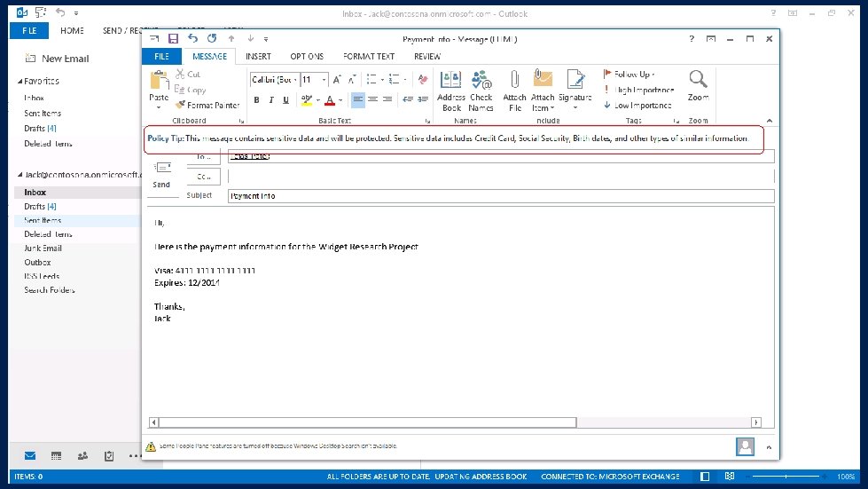Screen dimensions: 868x489
Task: Mark message High Importance
Action: click(639, 90)
